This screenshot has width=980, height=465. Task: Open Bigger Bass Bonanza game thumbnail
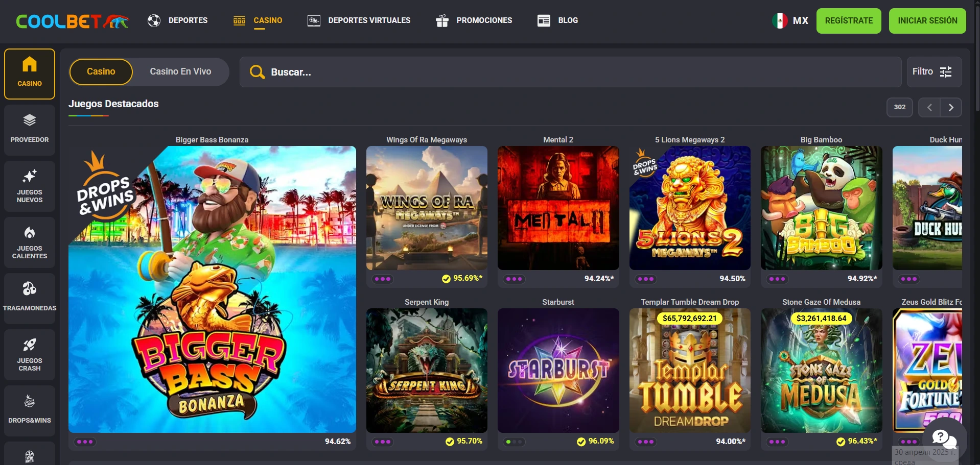click(x=212, y=289)
